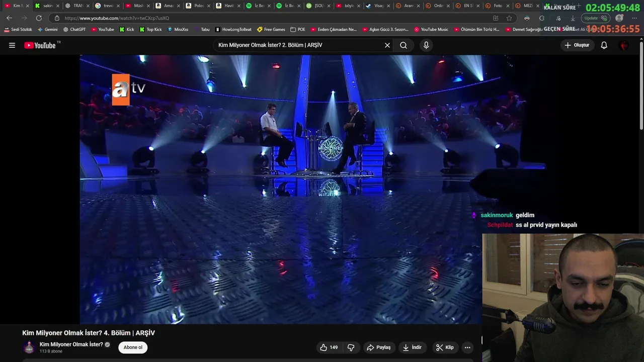Screen dimensions: 644x362
Task: Open HowLongToBeat bookmark
Action: [233, 30]
